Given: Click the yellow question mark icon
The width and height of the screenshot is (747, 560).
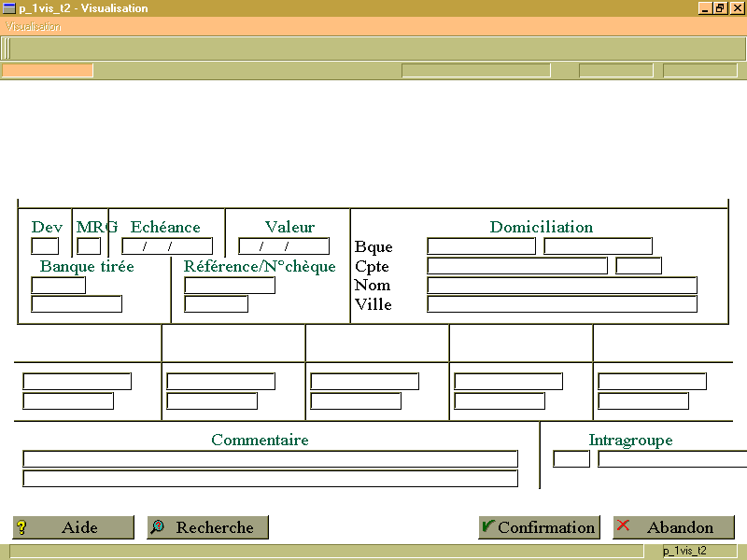Looking at the screenshot, I should 21,527.
